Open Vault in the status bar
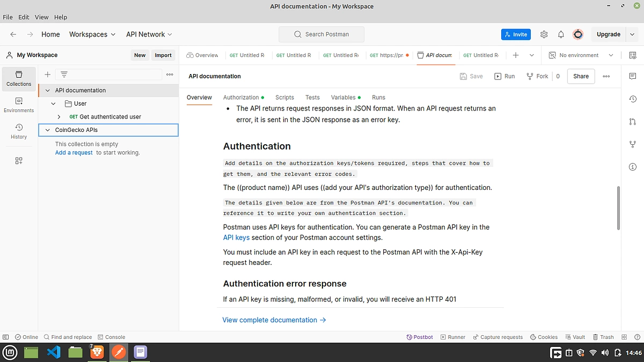 pyautogui.click(x=575, y=337)
